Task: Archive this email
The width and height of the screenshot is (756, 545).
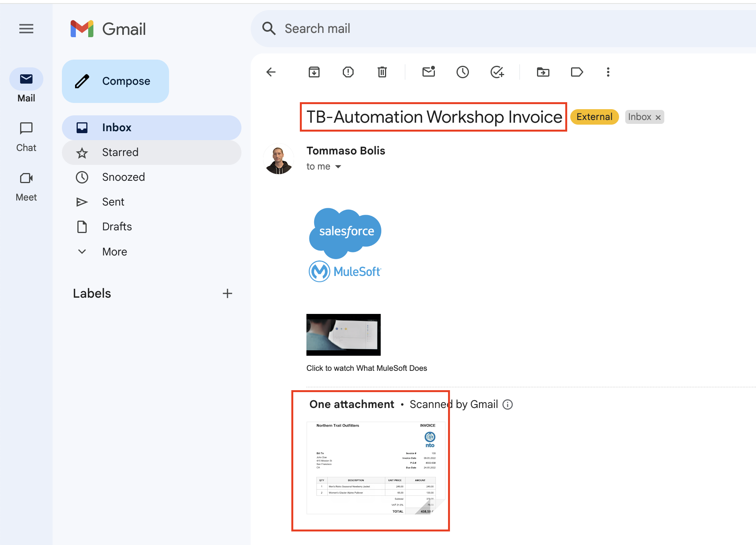Action: coord(314,72)
